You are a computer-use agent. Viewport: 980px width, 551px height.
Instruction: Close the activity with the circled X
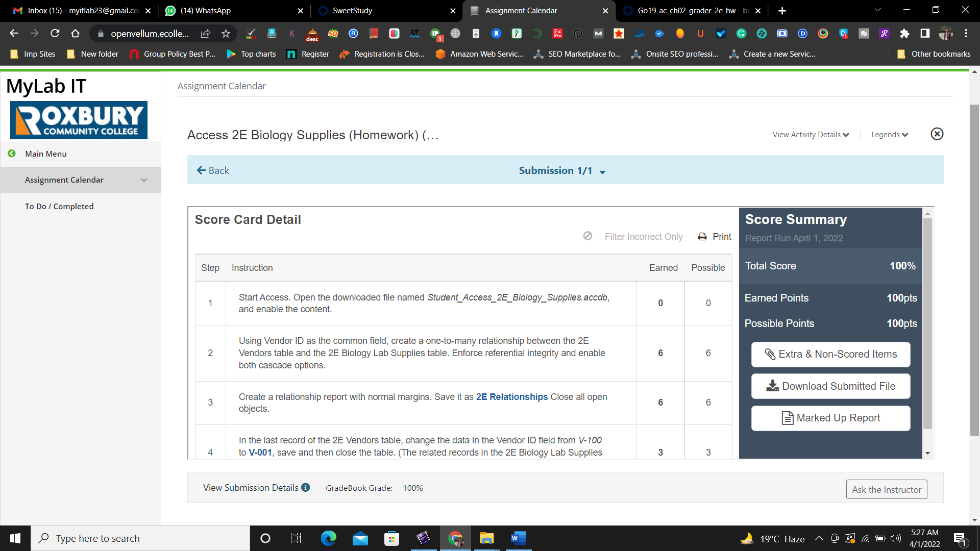click(x=937, y=134)
